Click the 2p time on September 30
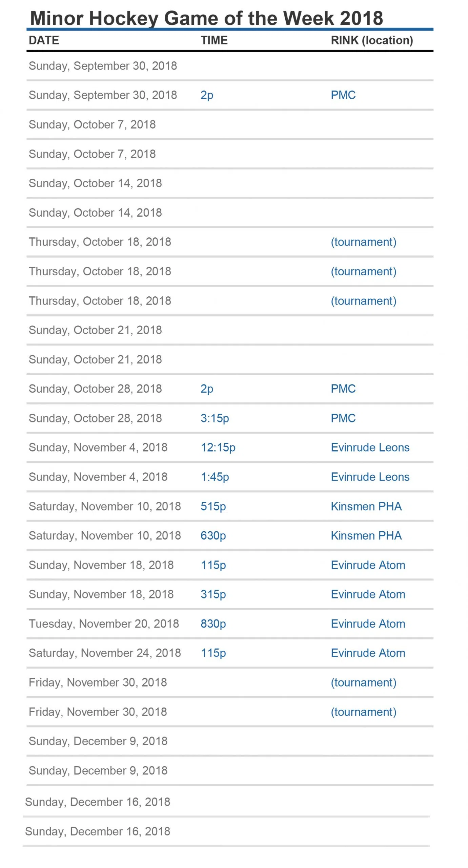The width and height of the screenshot is (468, 868). pos(207,95)
